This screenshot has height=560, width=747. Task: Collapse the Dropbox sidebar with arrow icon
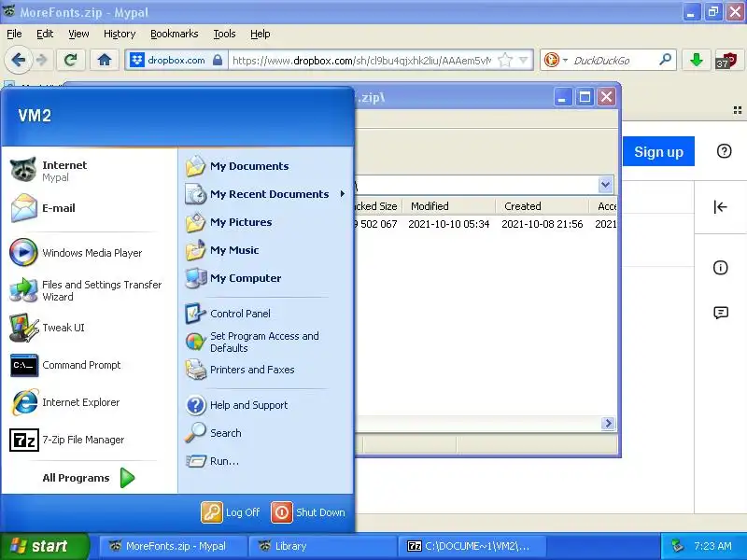pos(720,206)
